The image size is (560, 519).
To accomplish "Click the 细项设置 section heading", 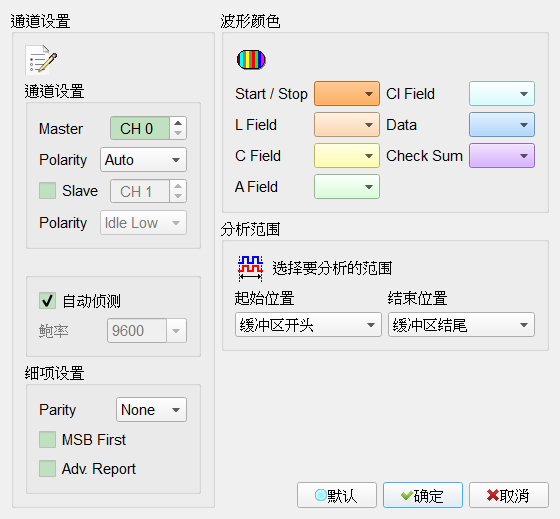I will coord(55,373).
